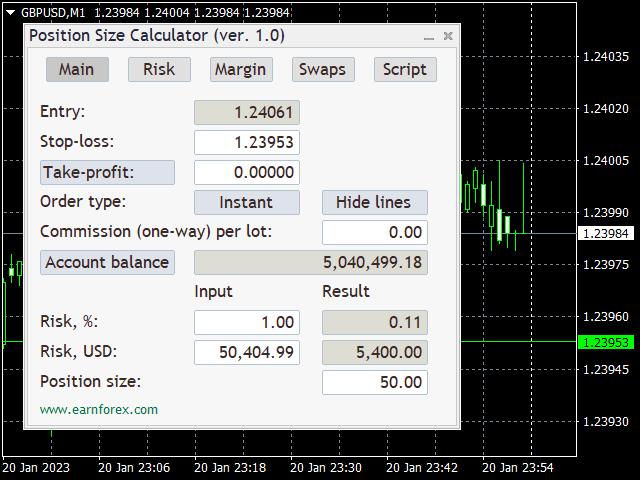Click the 1.23975 price scale label
This screenshot has height=480, width=640.
click(x=606, y=264)
